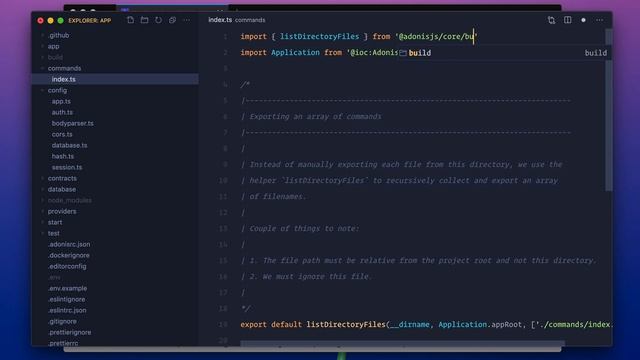Expand the start folder
The image size is (640, 360).
(x=55, y=222)
